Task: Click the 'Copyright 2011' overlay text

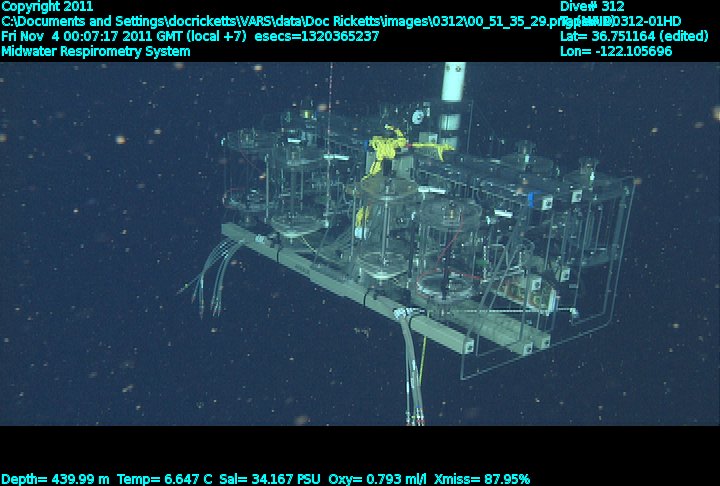Action: [x=47, y=6]
